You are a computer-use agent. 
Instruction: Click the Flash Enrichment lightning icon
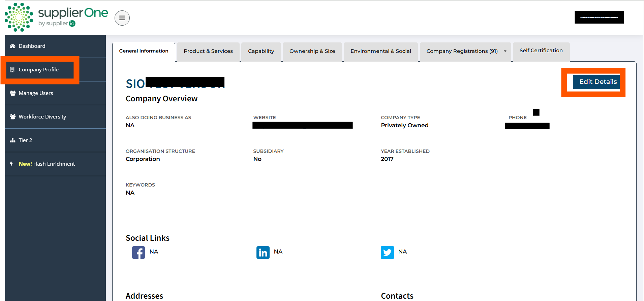click(x=12, y=164)
